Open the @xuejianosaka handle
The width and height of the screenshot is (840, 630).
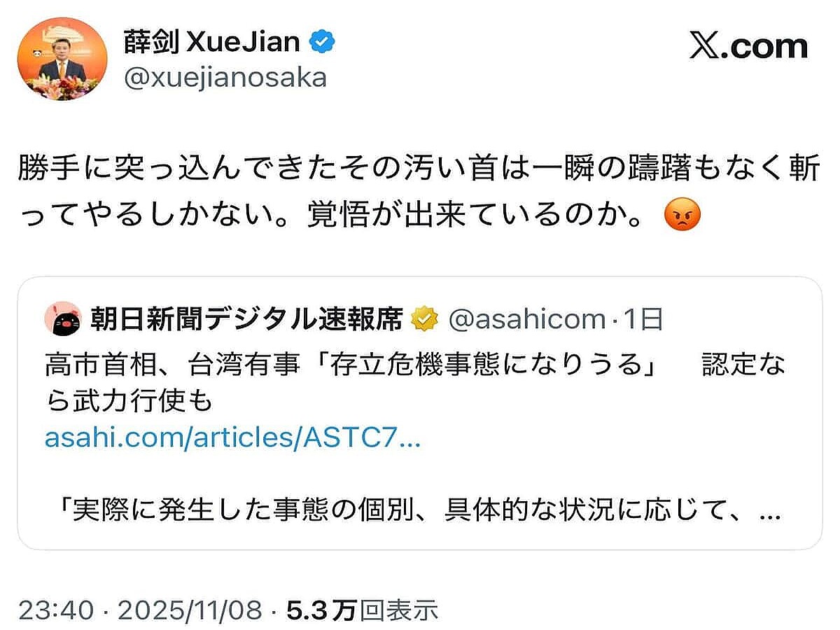point(225,77)
